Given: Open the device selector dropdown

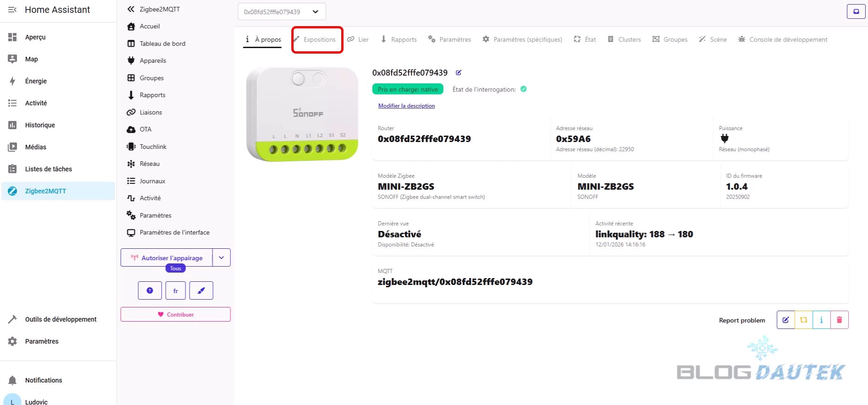Looking at the screenshot, I should pyautogui.click(x=282, y=12).
